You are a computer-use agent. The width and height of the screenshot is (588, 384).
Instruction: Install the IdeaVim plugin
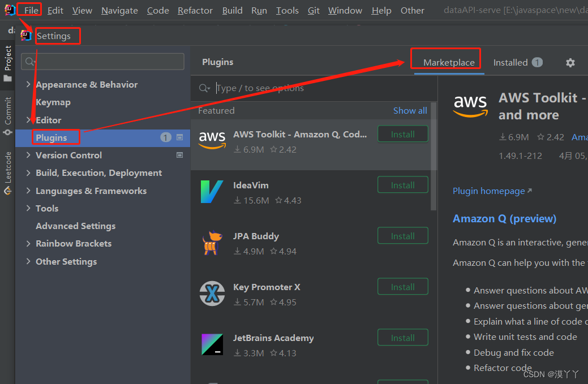coord(403,185)
